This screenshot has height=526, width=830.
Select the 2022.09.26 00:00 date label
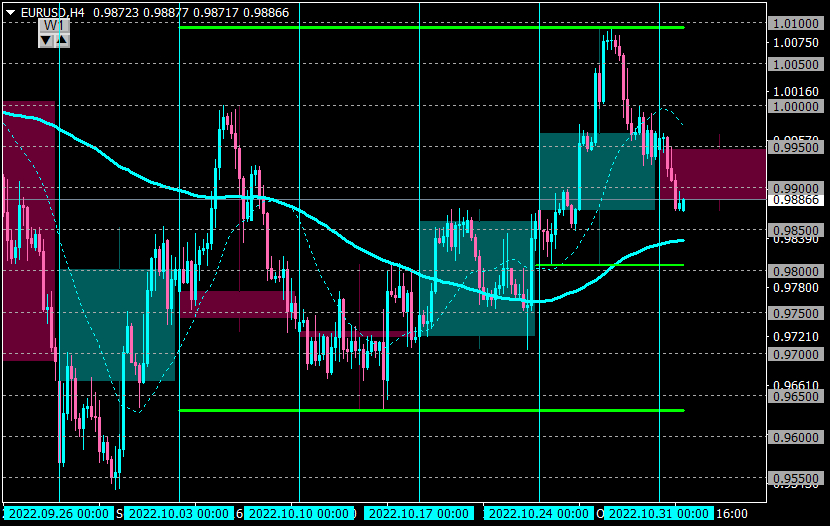click(59, 513)
